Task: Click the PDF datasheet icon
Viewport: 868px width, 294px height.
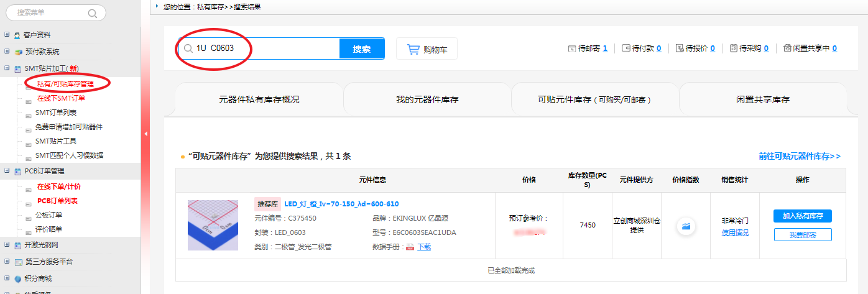Action: [x=410, y=247]
